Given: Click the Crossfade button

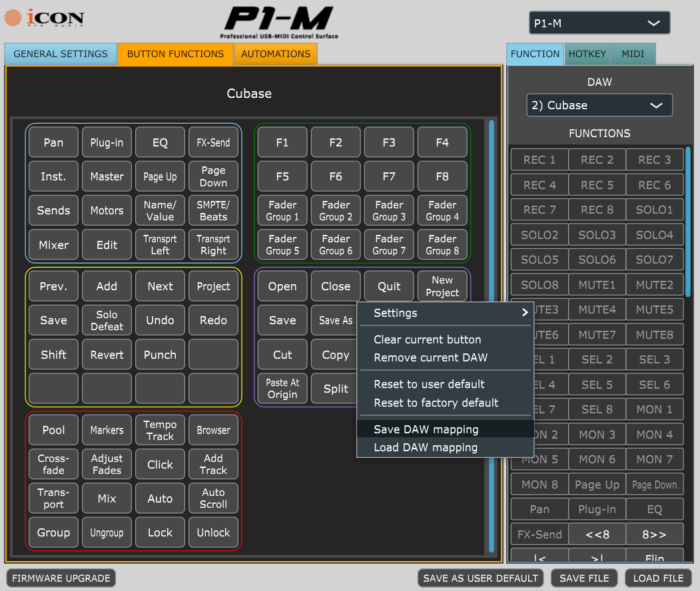Looking at the screenshot, I should (x=53, y=465).
